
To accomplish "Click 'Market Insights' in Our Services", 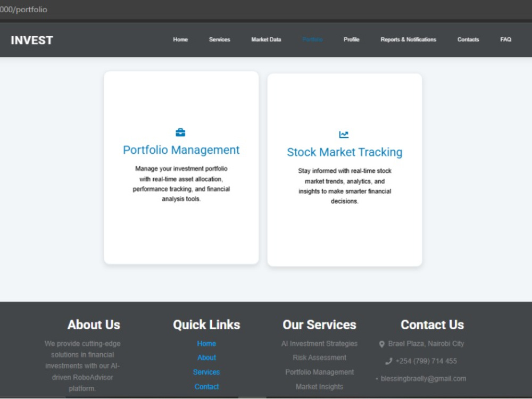I will [319, 387].
